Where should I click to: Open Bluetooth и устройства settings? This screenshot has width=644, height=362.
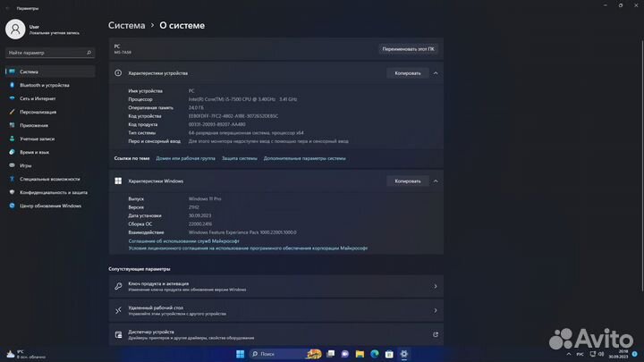[x=50, y=85]
